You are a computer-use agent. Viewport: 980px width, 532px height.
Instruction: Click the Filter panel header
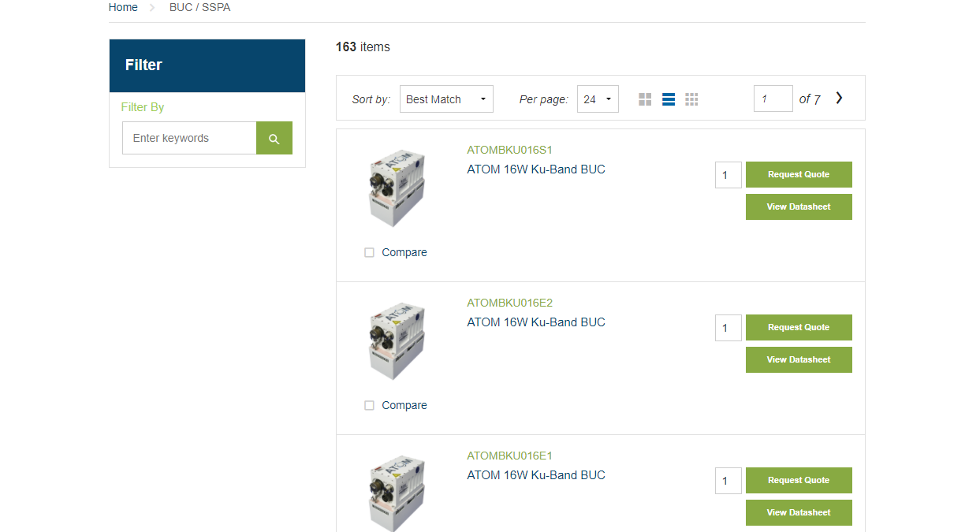[207, 65]
